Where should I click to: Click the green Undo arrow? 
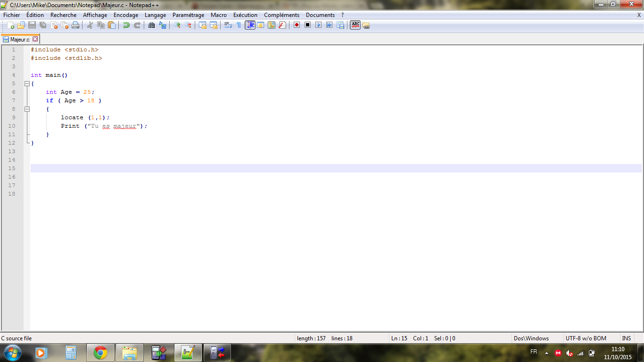[126, 25]
